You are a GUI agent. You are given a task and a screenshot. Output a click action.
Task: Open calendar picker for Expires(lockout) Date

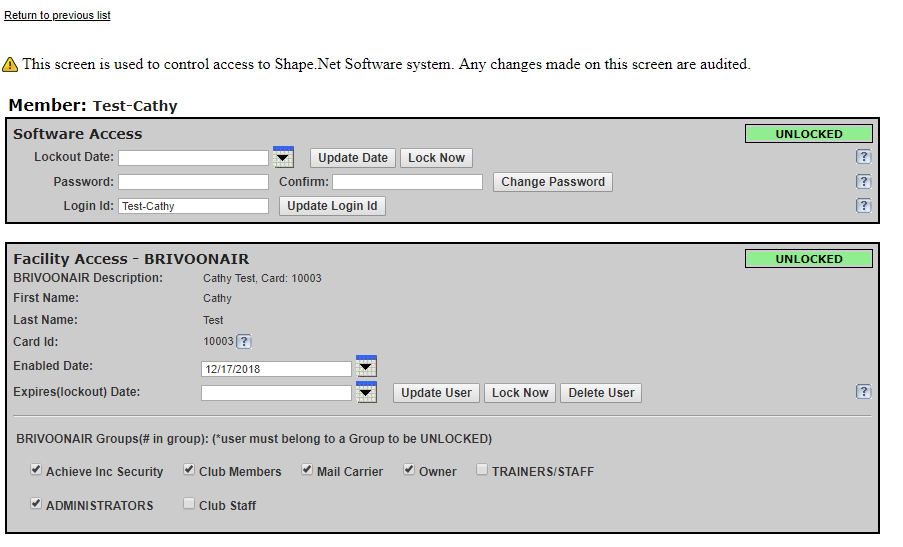(366, 392)
